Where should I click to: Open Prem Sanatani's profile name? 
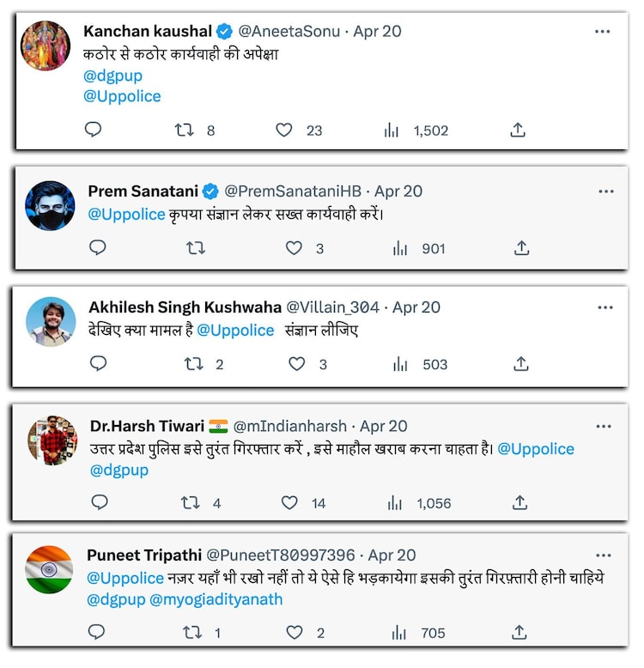(143, 191)
